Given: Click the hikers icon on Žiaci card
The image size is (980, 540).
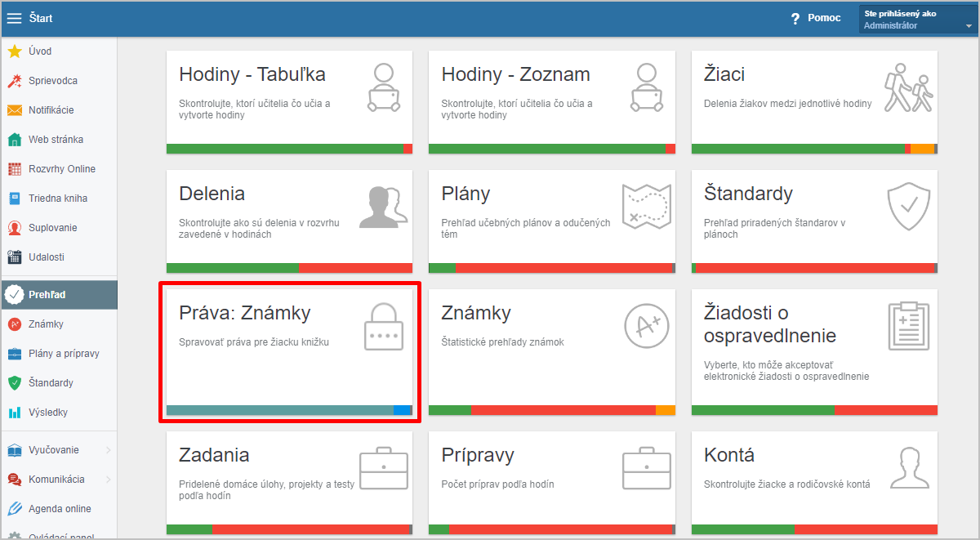Looking at the screenshot, I should tap(909, 87).
